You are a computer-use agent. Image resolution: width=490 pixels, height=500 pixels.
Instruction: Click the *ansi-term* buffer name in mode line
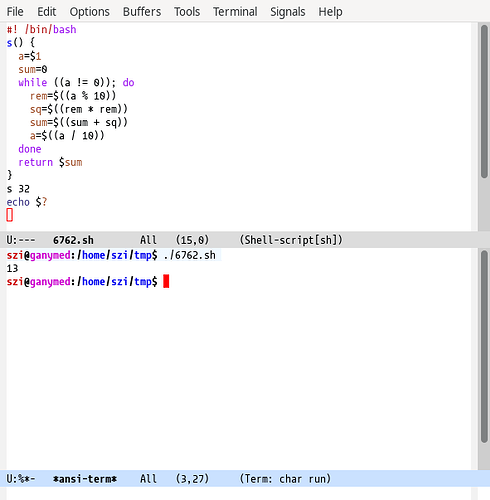85,479
